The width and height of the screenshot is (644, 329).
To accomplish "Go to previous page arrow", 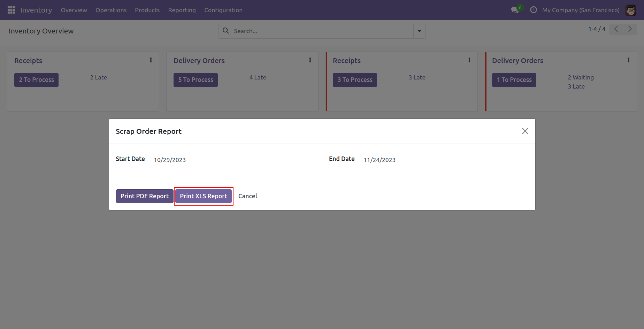I will 616,29.
